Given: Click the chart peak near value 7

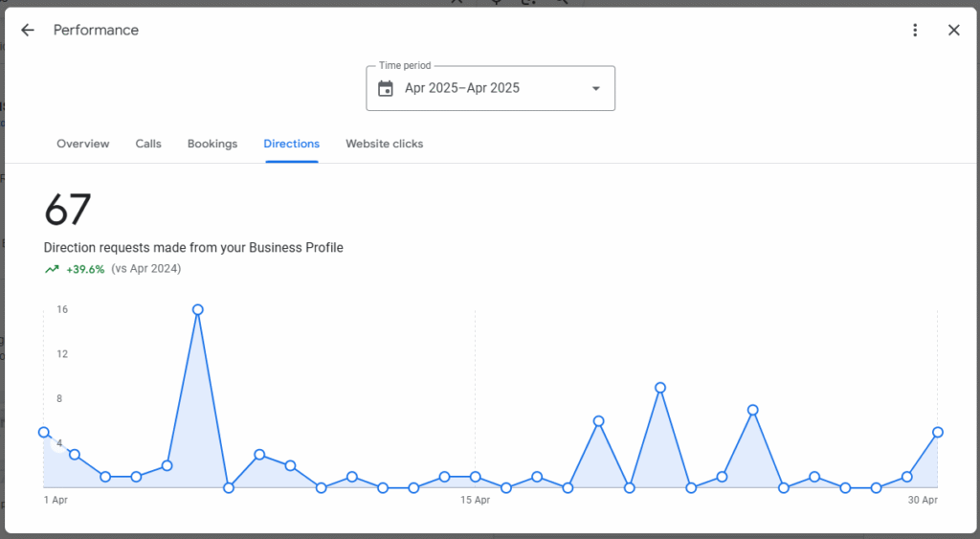Looking at the screenshot, I should pos(752,410).
